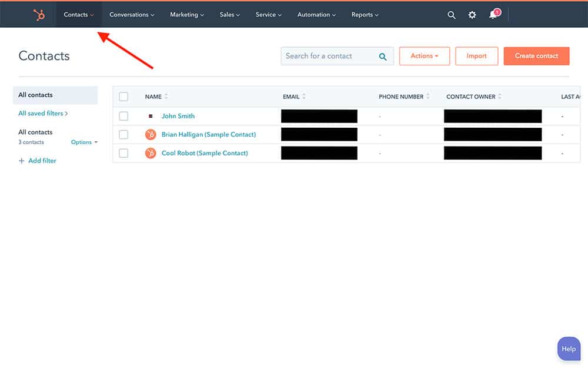Open the notifications bell

(x=493, y=15)
